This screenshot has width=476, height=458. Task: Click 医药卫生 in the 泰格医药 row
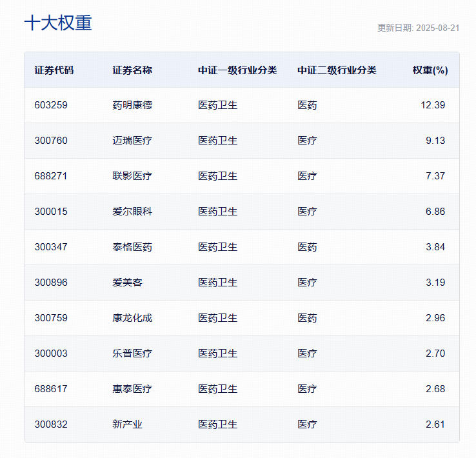[x=217, y=247]
